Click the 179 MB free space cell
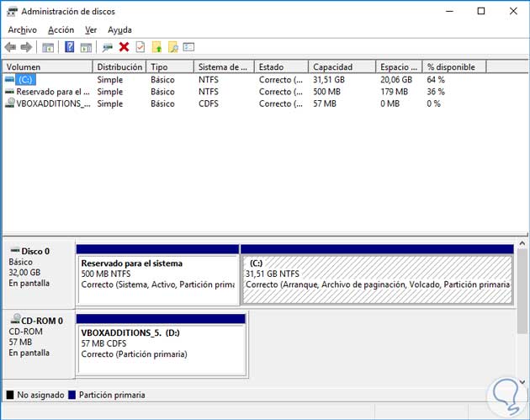 (x=394, y=92)
